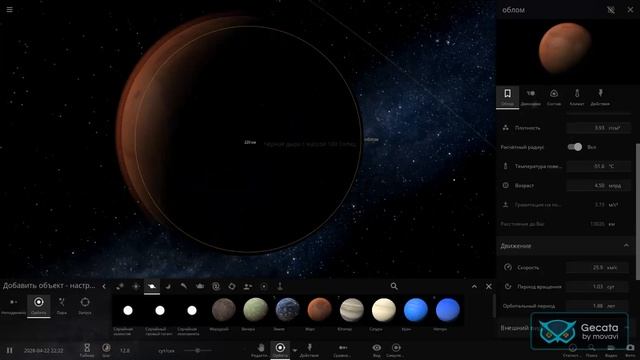Click the clock step icon
Viewport: 640px width, 360px height.
click(106, 350)
